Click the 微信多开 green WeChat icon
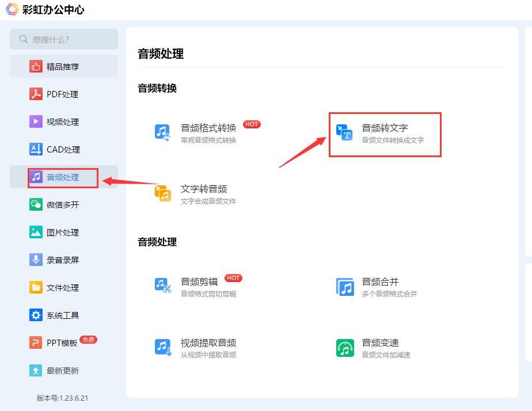Screen dimensions: 532x411 coord(36,204)
